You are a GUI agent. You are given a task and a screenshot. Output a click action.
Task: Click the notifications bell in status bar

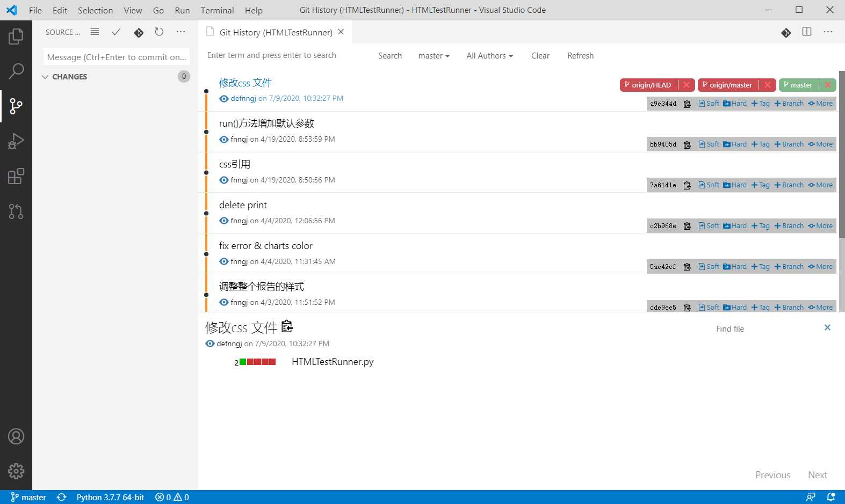831,497
